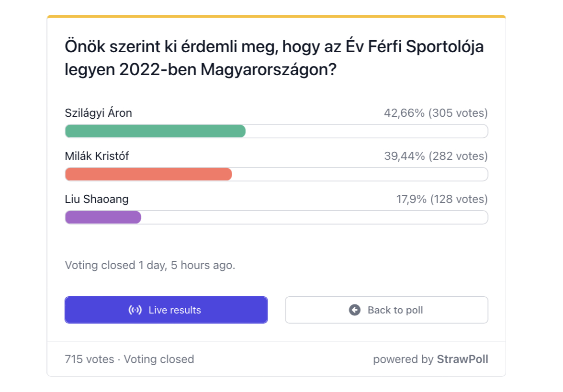Open the StrawPoll link in footer
The height and width of the screenshot is (392, 563).
point(462,359)
